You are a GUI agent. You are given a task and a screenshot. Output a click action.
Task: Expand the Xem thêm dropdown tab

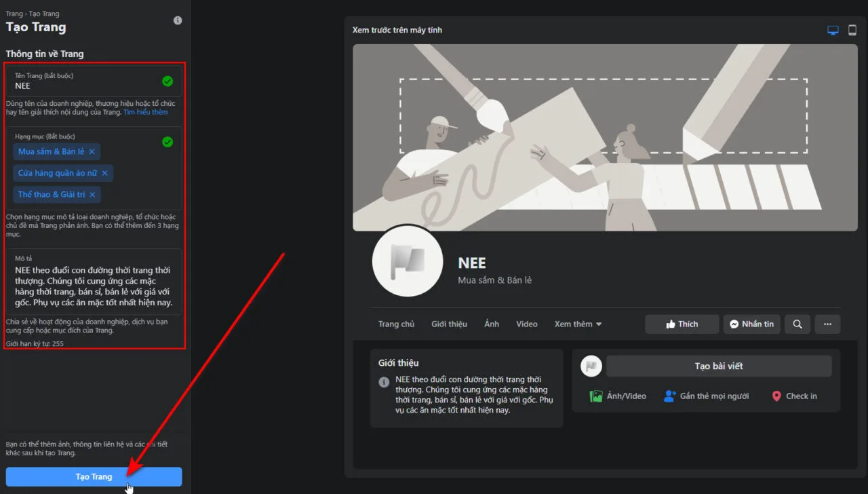point(578,324)
